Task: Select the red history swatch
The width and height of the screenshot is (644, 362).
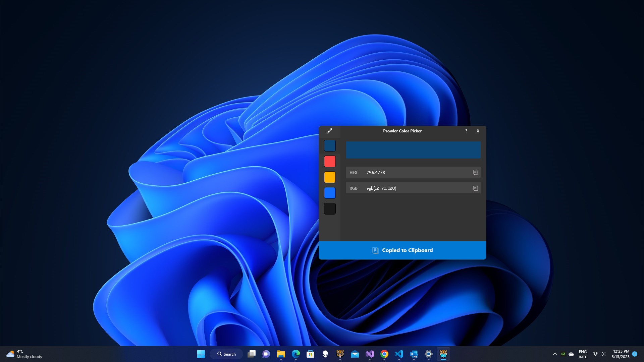Action: pyautogui.click(x=330, y=161)
